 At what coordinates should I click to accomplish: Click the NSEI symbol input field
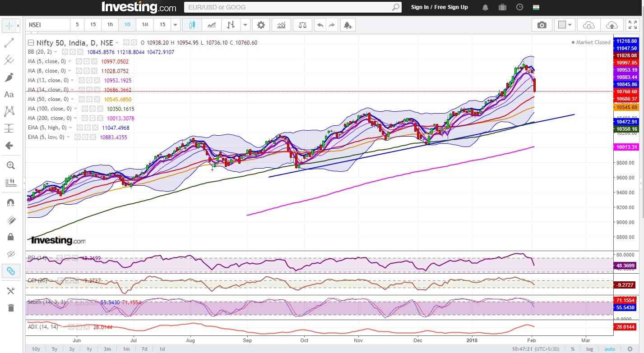coord(49,25)
